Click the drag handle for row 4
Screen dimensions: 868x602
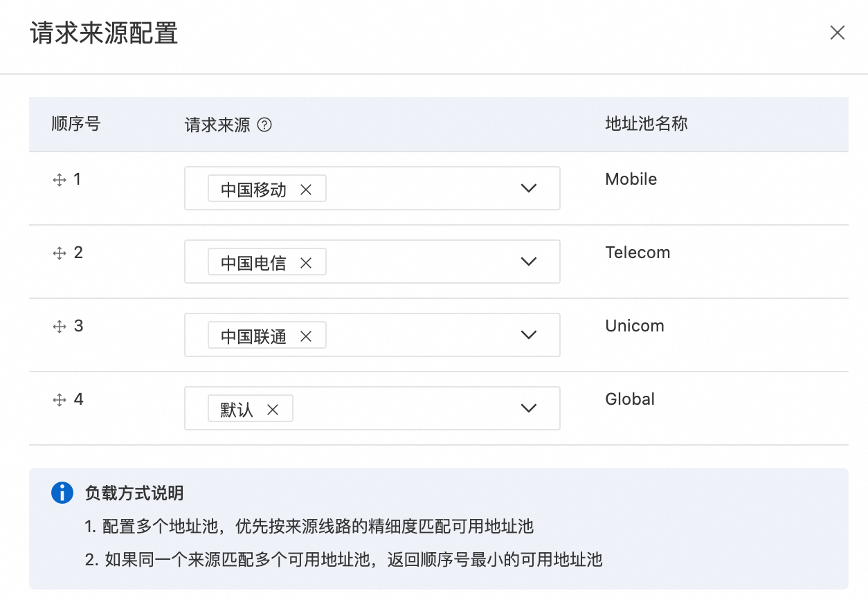59,400
